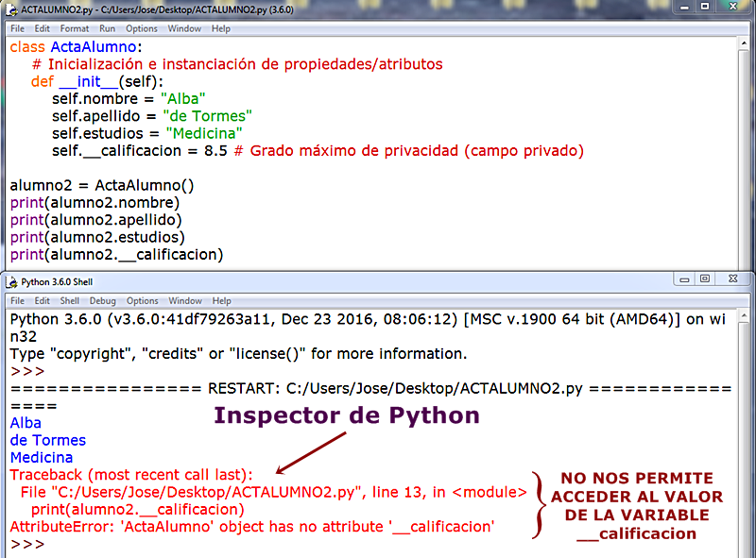Viewport: 756px width, 558px height.
Task: Open Options menu in editor window
Action: point(141,28)
